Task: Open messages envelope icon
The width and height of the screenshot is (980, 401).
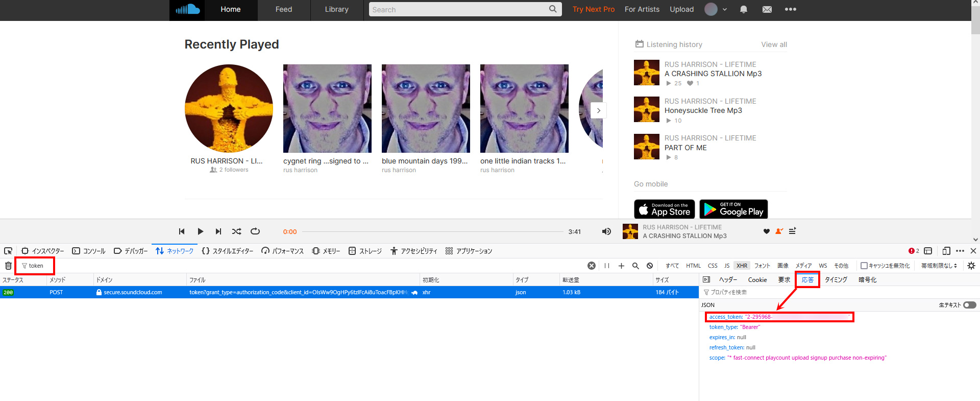Action: click(767, 9)
